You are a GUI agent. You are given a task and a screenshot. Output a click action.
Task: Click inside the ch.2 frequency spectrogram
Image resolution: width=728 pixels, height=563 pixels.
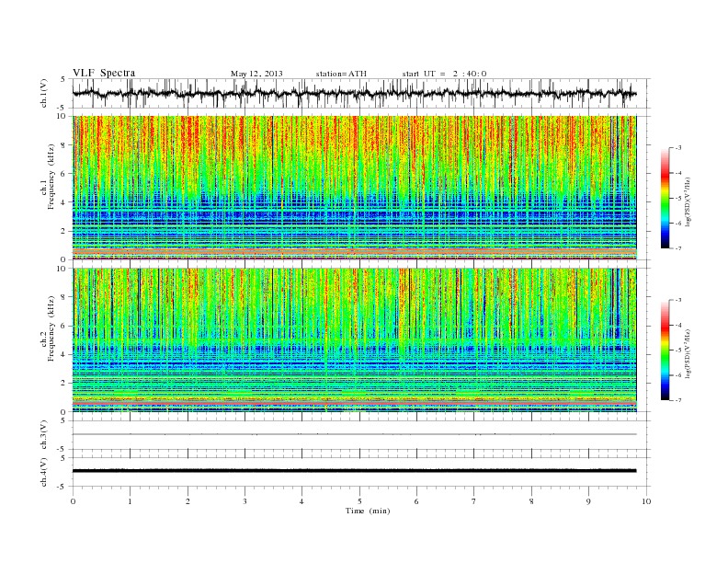[x=354, y=340]
